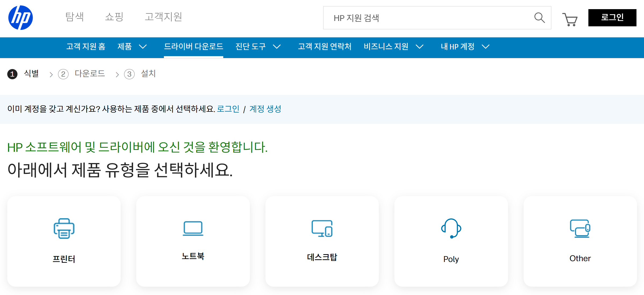This screenshot has height=295, width=644.
Task: Go to 고객 지원 홈
Action: point(86,46)
